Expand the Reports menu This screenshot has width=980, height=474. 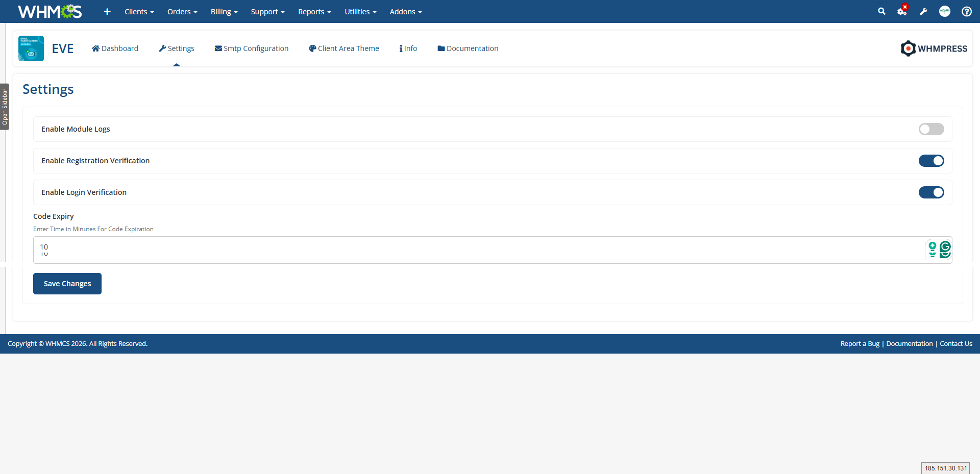coord(314,12)
